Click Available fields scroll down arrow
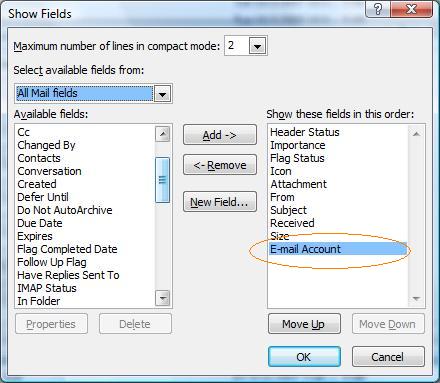 tap(163, 298)
